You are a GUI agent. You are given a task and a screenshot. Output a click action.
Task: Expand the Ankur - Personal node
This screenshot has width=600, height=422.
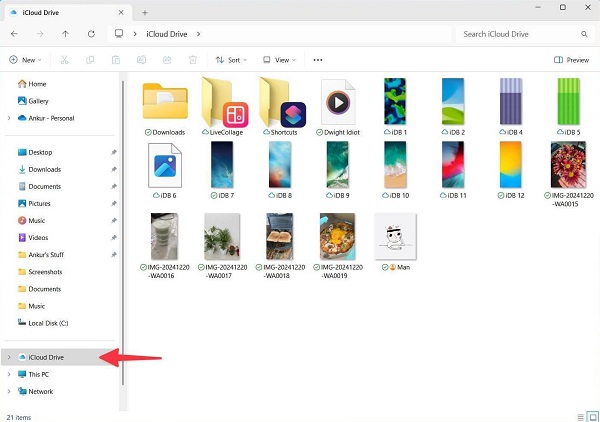pyautogui.click(x=9, y=118)
